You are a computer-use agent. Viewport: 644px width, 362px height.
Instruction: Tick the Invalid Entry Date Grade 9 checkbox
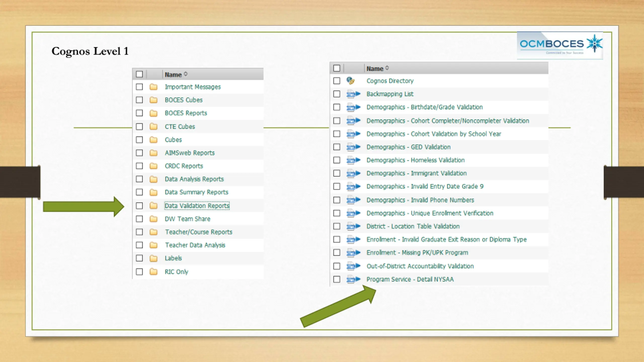[337, 186]
